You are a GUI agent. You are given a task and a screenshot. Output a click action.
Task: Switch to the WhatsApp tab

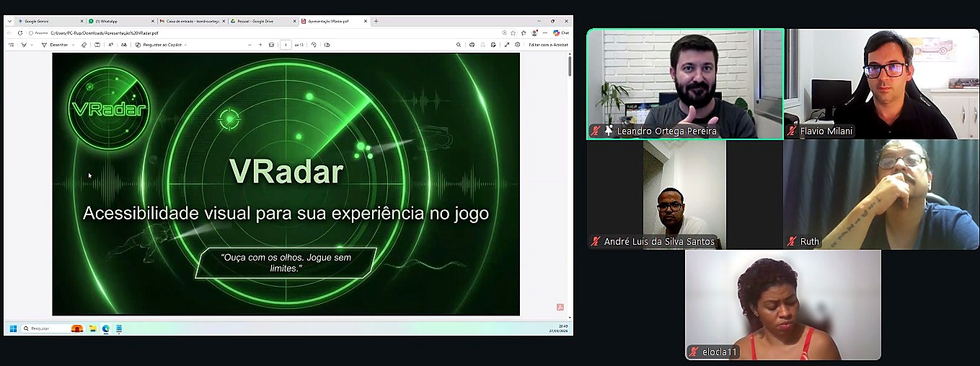[120, 21]
